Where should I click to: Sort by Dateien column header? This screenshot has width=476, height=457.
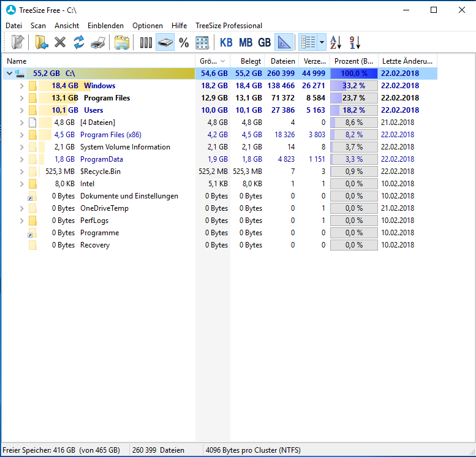[x=282, y=61]
